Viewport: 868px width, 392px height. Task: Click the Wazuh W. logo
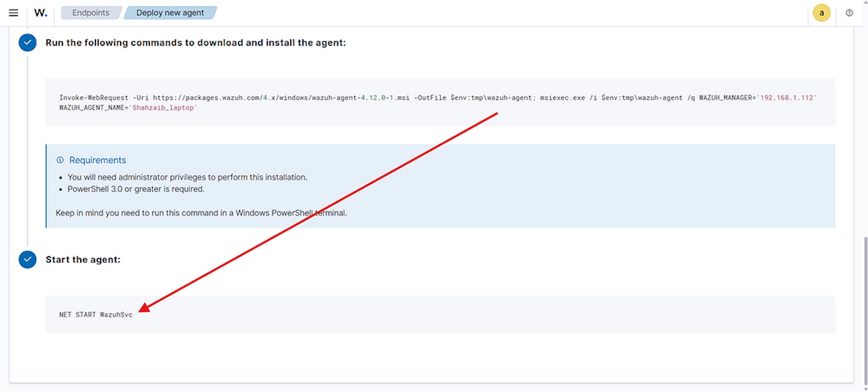(41, 13)
